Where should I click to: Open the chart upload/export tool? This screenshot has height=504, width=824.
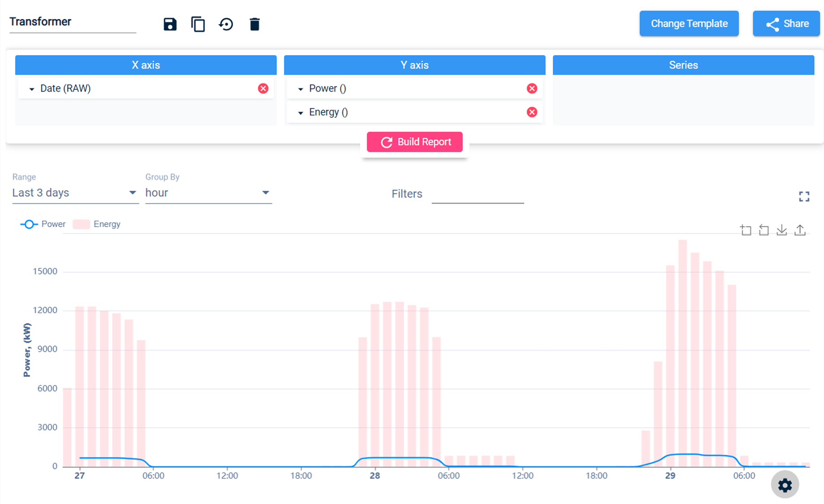pyautogui.click(x=800, y=230)
